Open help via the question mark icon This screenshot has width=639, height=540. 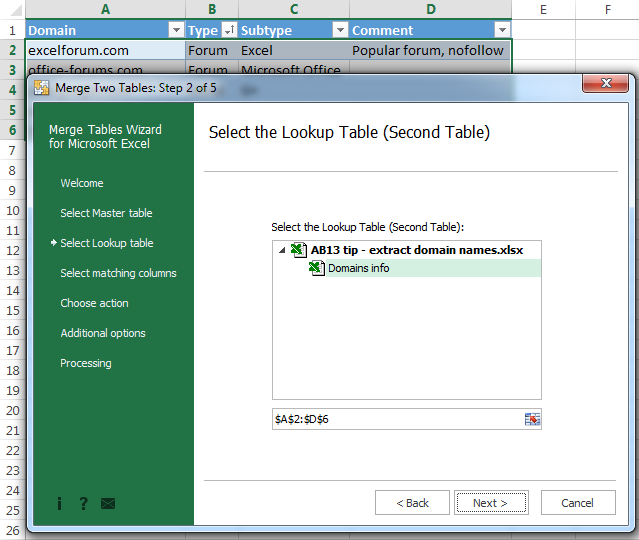pos(83,503)
